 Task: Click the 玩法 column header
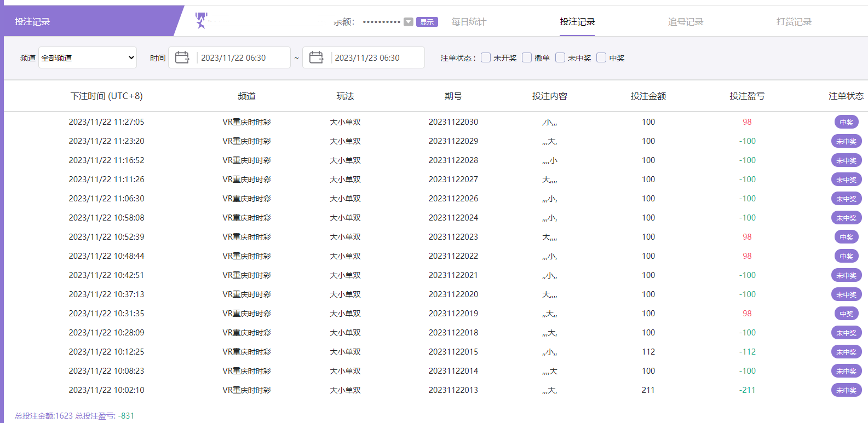(345, 96)
